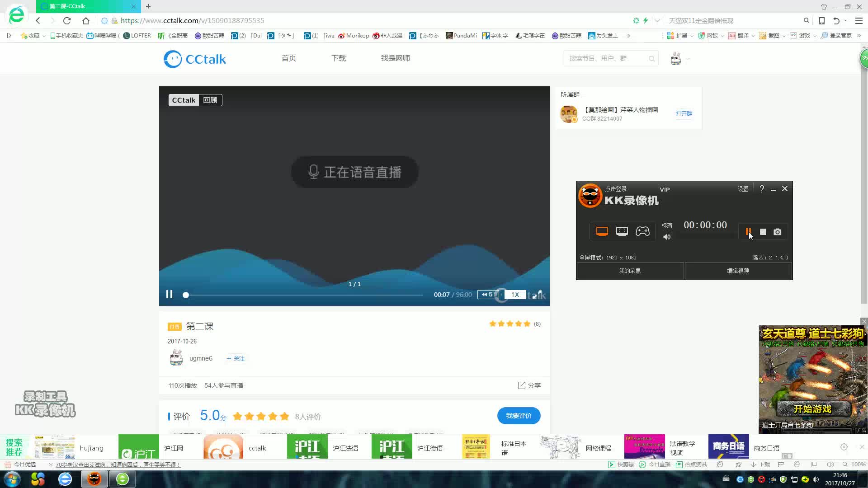This screenshot has width=868, height=488.
Task: Click the taskbar volume tray icon
Action: tap(816, 479)
